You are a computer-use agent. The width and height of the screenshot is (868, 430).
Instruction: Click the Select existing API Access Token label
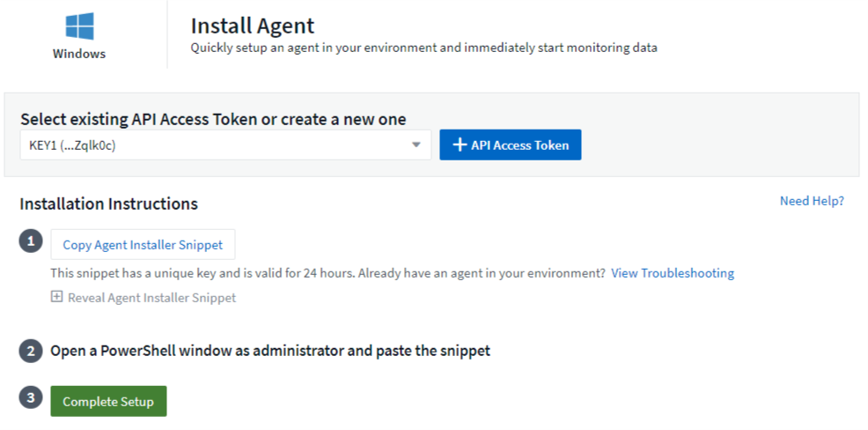(x=213, y=119)
